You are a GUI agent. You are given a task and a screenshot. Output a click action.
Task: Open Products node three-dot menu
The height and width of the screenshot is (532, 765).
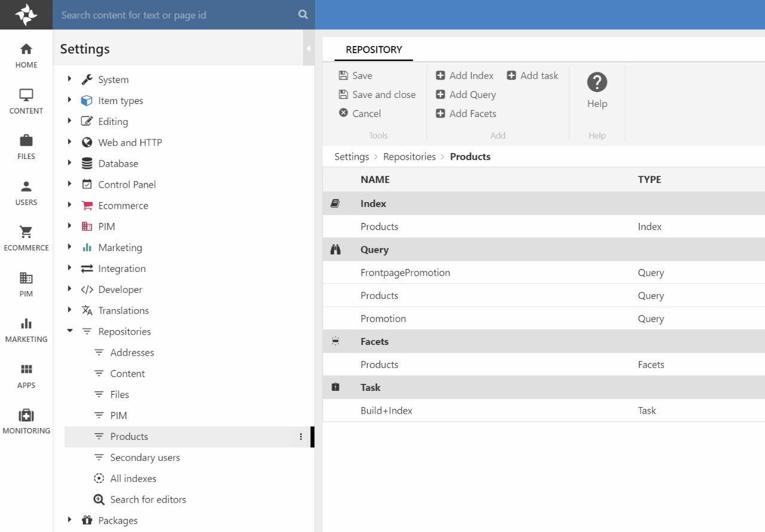click(301, 437)
